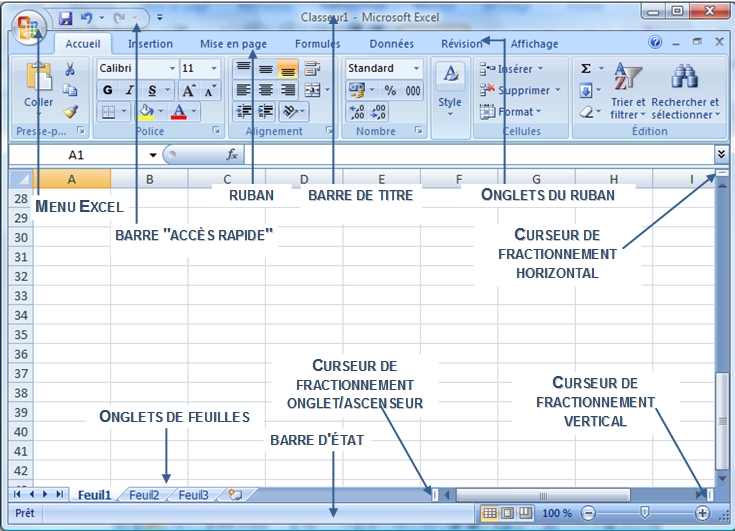Apply accounting currency format
Image resolution: width=735 pixels, height=531 pixels.
click(x=357, y=90)
